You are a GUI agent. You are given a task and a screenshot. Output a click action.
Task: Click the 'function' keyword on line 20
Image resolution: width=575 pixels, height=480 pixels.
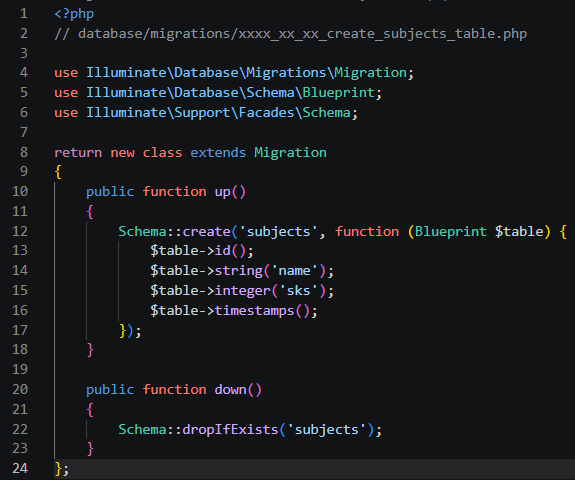[x=174, y=390]
